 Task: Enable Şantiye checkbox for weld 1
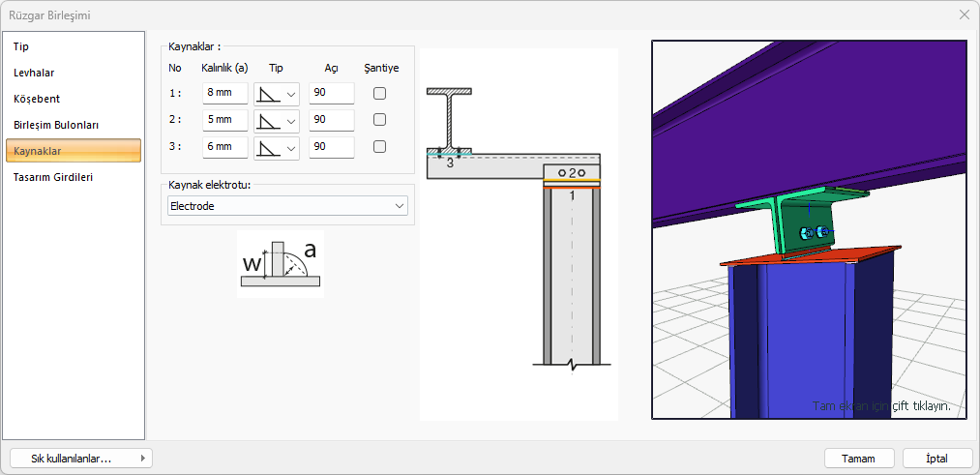coord(380,94)
